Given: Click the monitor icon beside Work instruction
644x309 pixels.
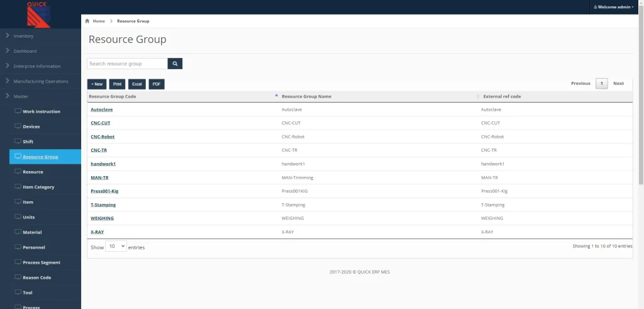Looking at the screenshot, I should [x=18, y=111].
